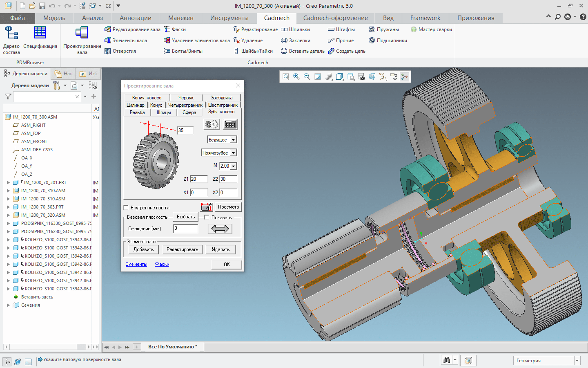Tick the Показать checkbox
The height and width of the screenshot is (368, 588).
tap(207, 218)
